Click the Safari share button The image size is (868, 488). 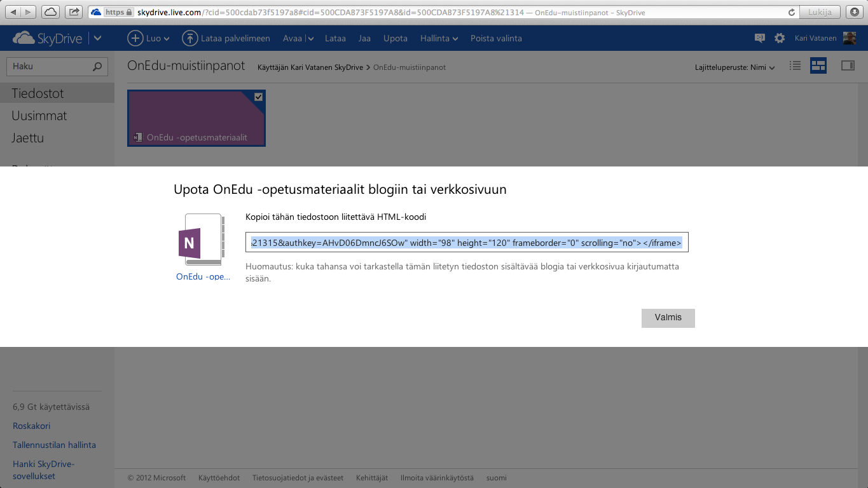pos(74,12)
